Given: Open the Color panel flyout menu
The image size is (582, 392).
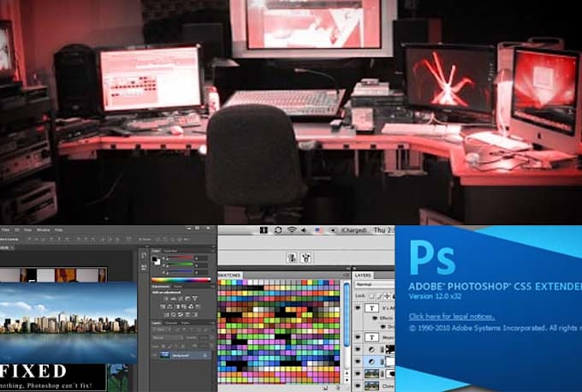Looking at the screenshot, I should point(213,251).
